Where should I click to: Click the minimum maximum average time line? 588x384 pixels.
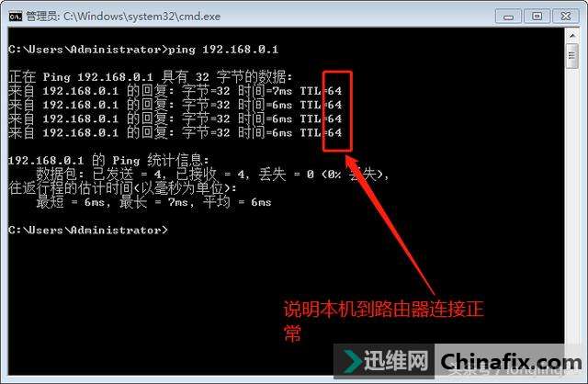click(153, 202)
